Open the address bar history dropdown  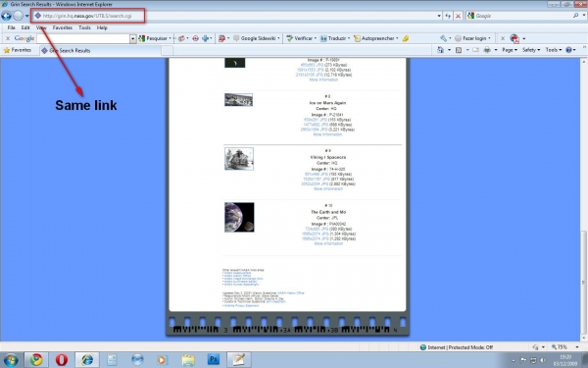(439, 16)
